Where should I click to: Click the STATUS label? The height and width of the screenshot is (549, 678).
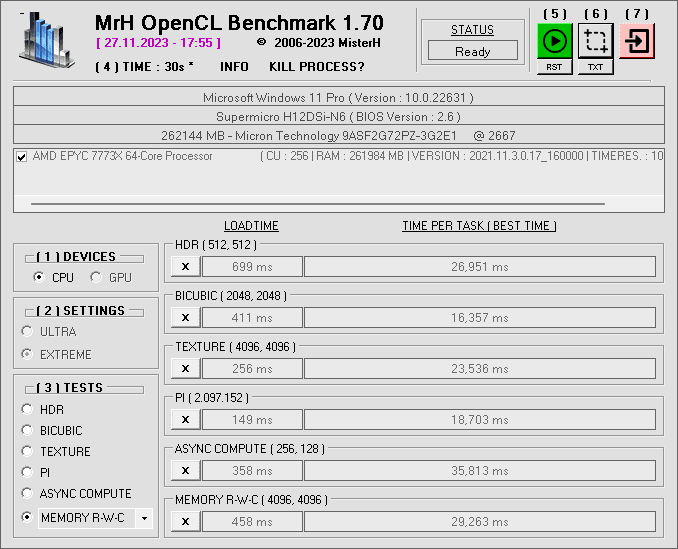[x=472, y=30]
